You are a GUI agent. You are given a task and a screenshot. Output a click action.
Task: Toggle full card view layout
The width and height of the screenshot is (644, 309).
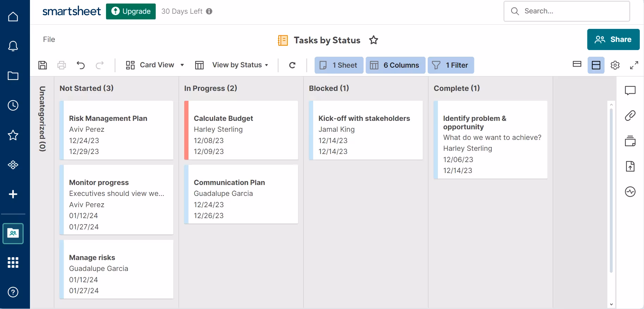[x=596, y=65]
